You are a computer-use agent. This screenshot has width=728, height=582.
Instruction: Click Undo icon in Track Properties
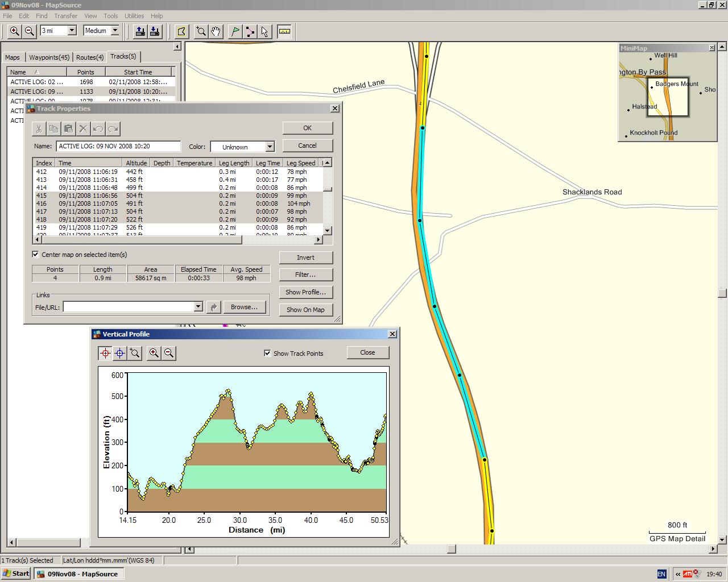click(98, 128)
